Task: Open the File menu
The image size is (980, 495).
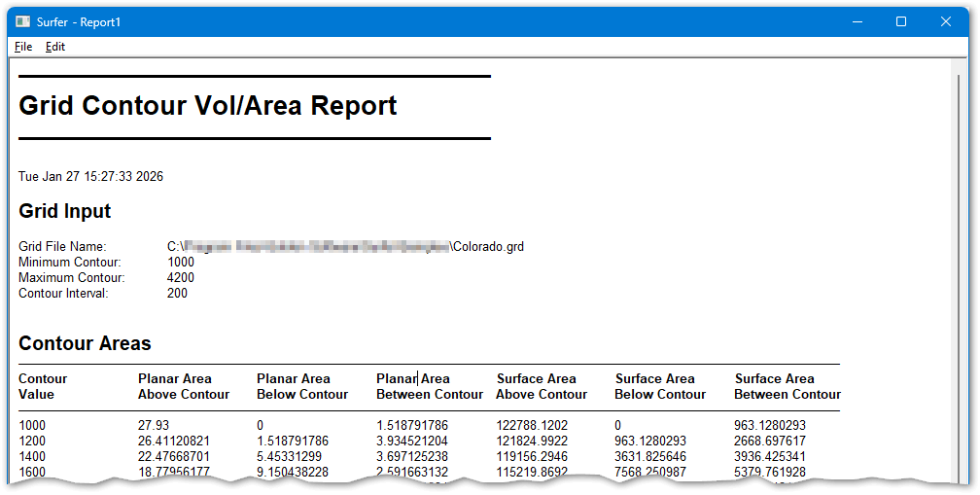Action: [23, 47]
